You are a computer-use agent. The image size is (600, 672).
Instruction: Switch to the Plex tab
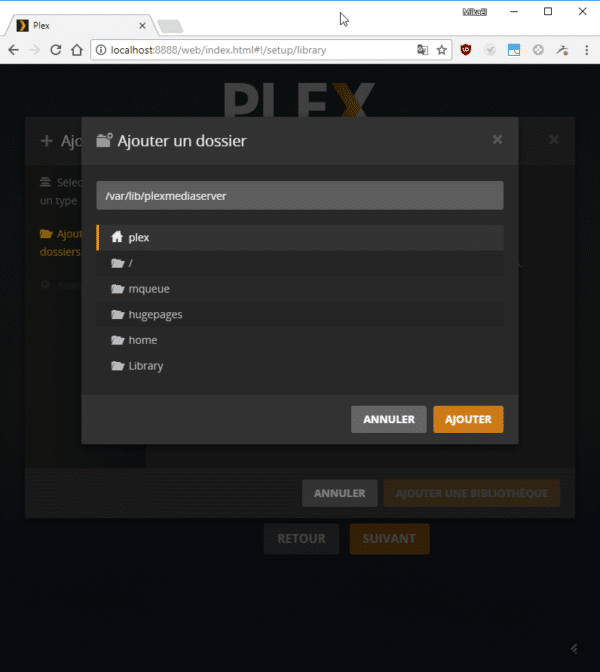[x=81, y=26]
